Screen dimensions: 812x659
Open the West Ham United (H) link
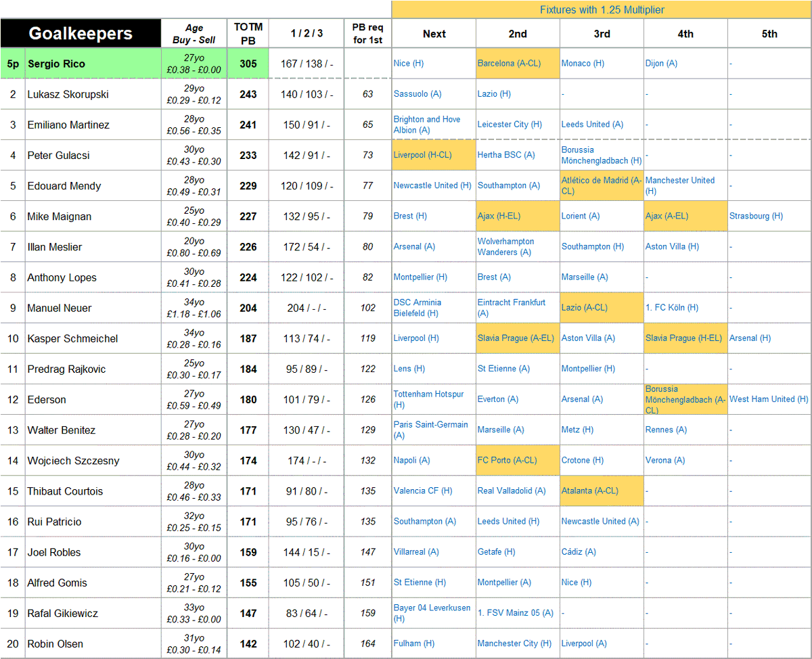769,399
